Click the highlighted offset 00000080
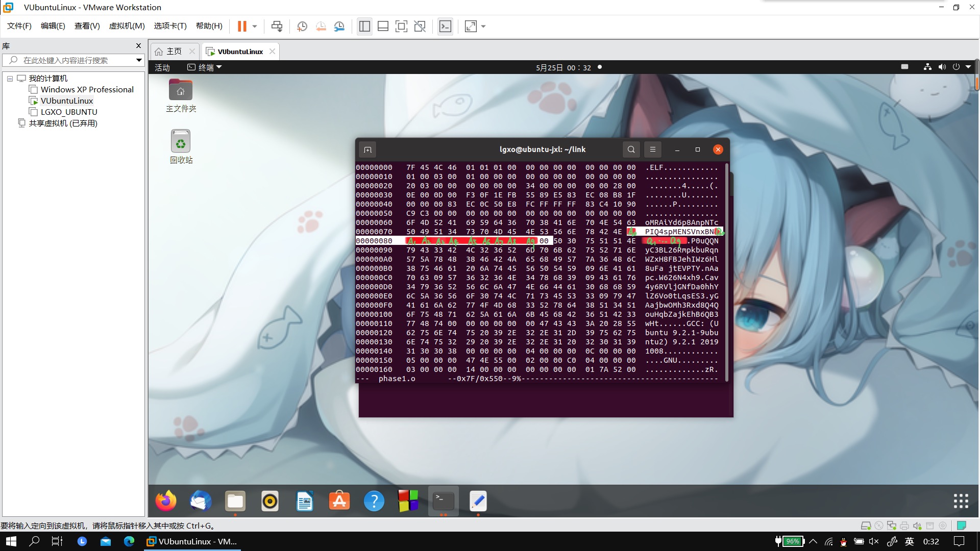Screen dimensions: 980x551 [x=374, y=241]
